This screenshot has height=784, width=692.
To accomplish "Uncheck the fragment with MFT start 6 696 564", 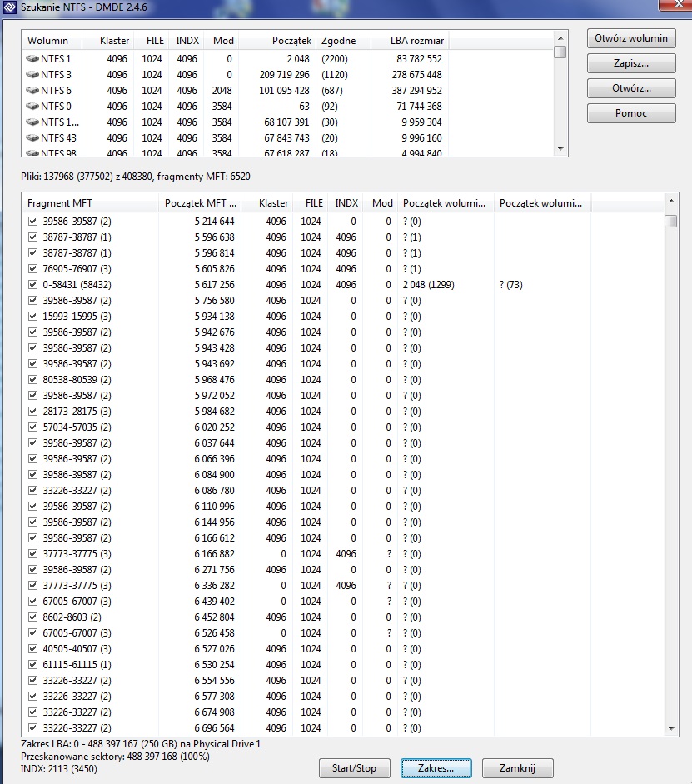I will point(33,728).
